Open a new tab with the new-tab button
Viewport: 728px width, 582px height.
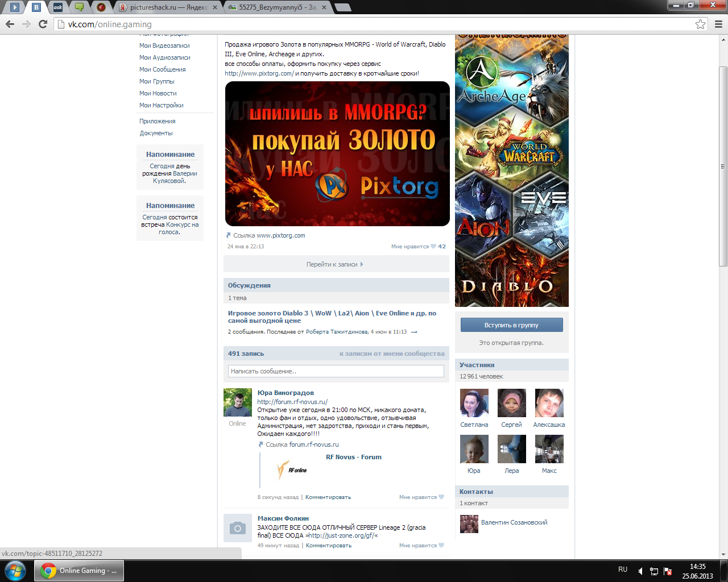click(x=342, y=7)
